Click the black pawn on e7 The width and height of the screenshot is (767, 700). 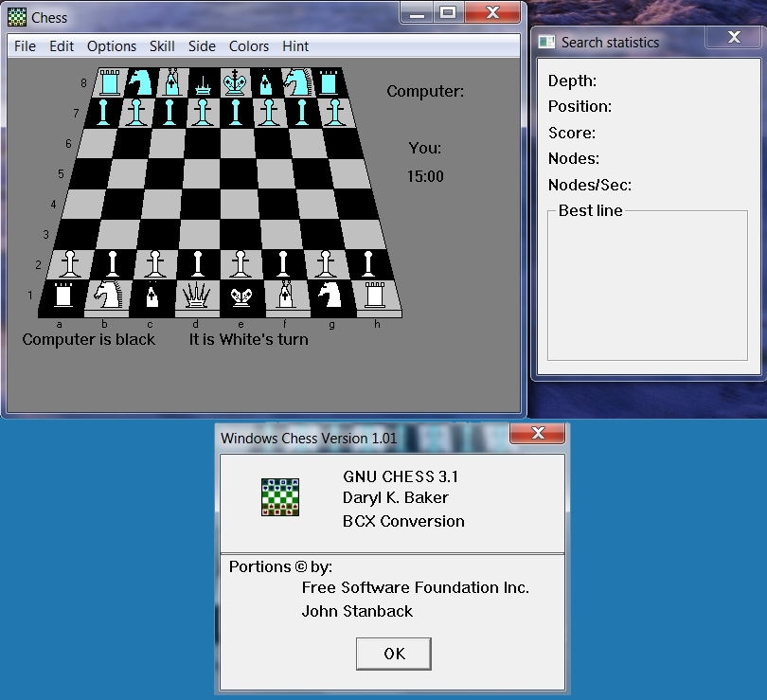click(x=236, y=113)
